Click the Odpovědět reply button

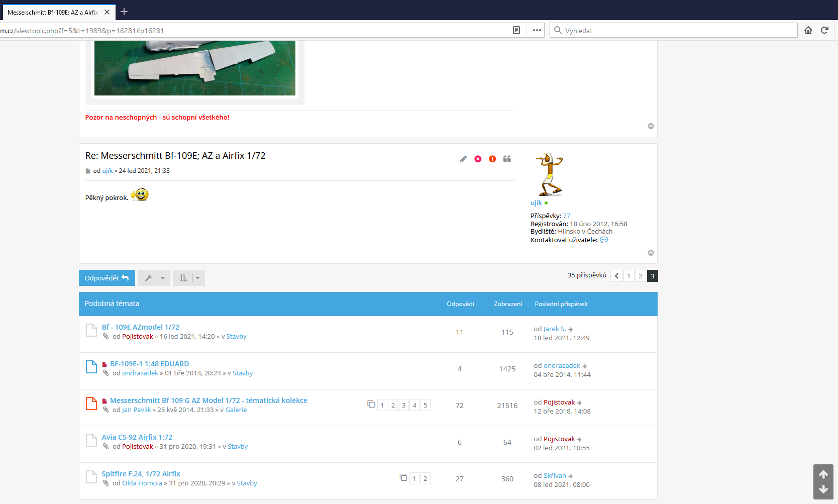[x=107, y=278]
